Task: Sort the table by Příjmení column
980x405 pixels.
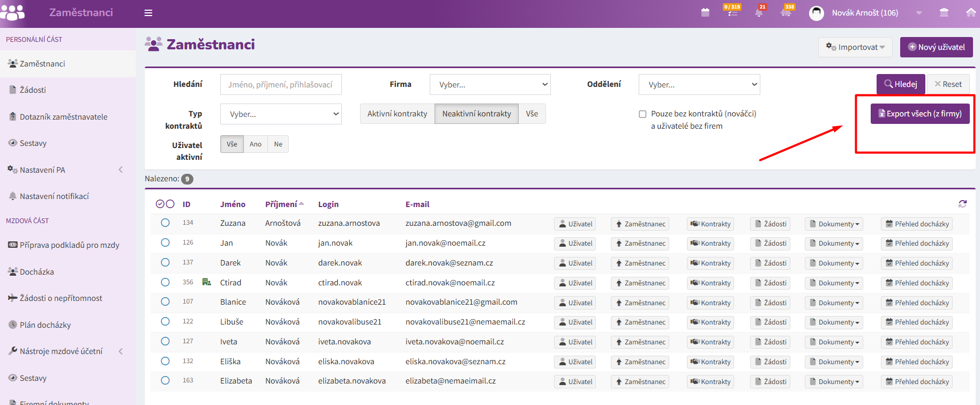Action: click(281, 204)
